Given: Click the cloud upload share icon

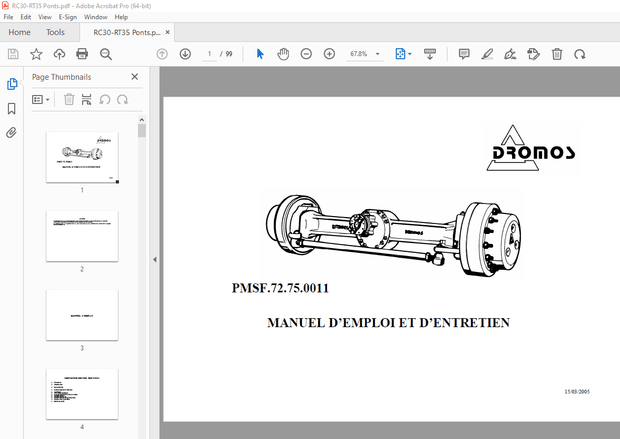Looking at the screenshot, I should 59,54.
